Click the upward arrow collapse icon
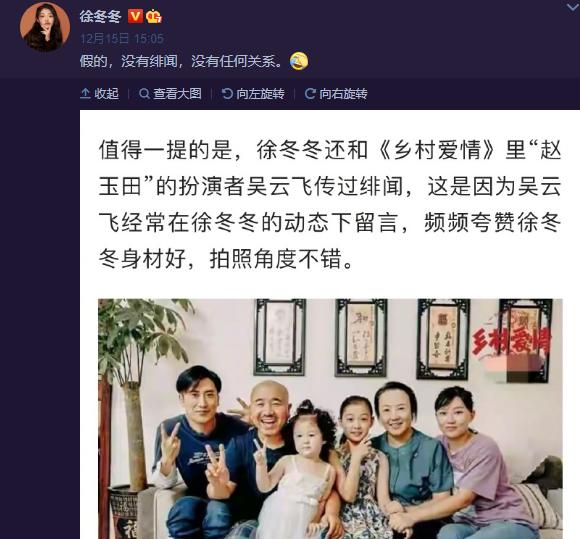The height and width of the screenshot is (539, 580). click(85, 94)
